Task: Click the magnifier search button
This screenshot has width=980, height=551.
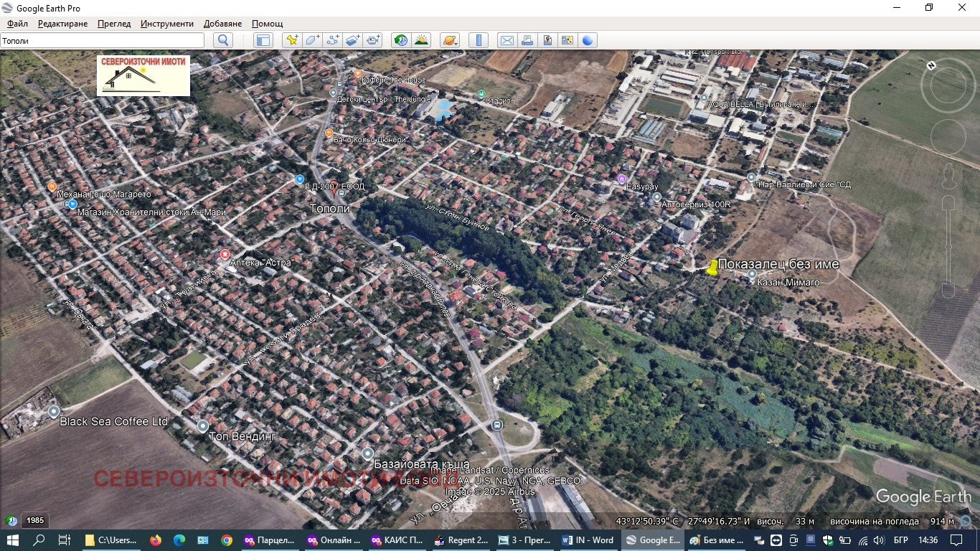Action: click(x=223, y=40)
